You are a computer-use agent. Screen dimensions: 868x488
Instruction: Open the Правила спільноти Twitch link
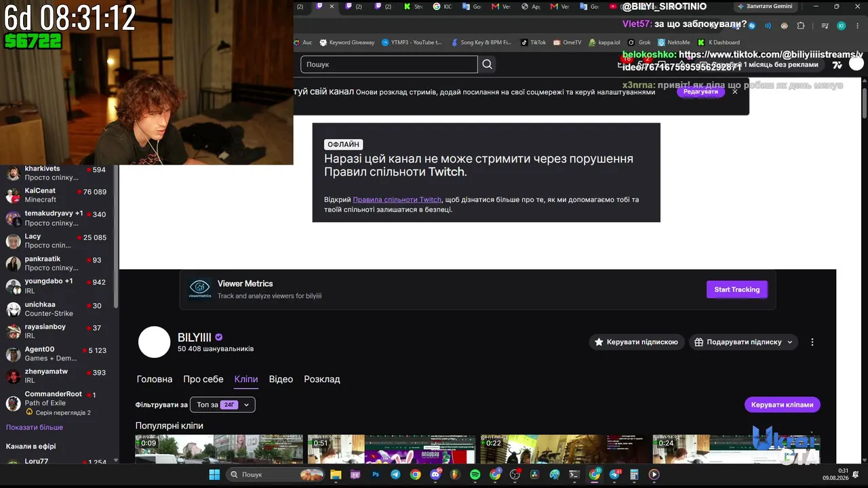pos(397,200)
